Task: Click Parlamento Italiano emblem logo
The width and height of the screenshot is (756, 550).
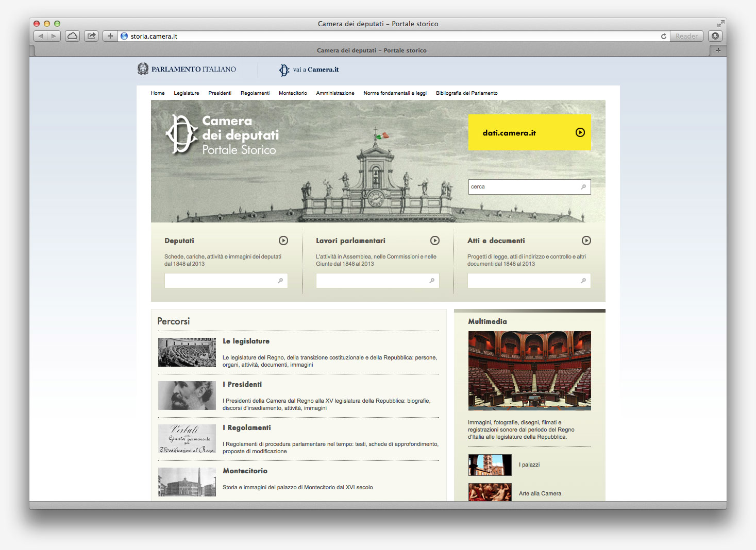Action: pos(143,69)
